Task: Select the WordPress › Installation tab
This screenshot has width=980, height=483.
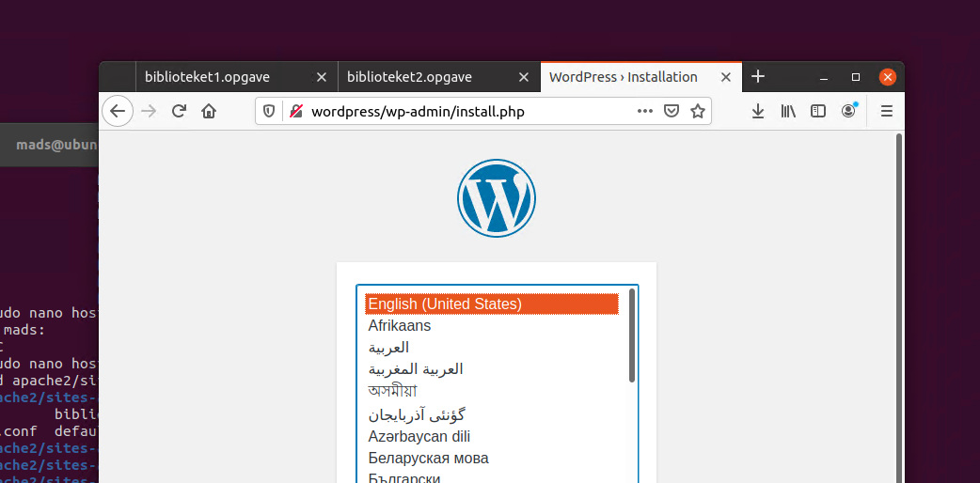Action: click(641, 77)
